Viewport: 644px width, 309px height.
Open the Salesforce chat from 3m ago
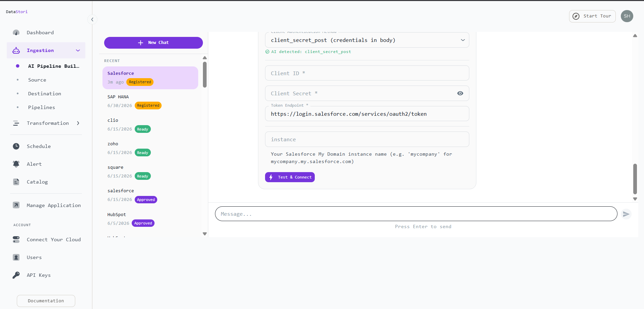(150, 78)
